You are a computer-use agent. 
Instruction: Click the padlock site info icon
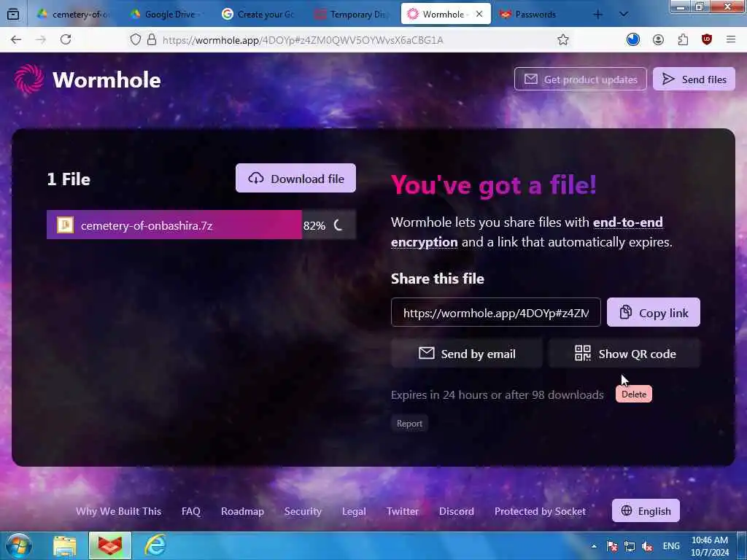tap(152, 39)
